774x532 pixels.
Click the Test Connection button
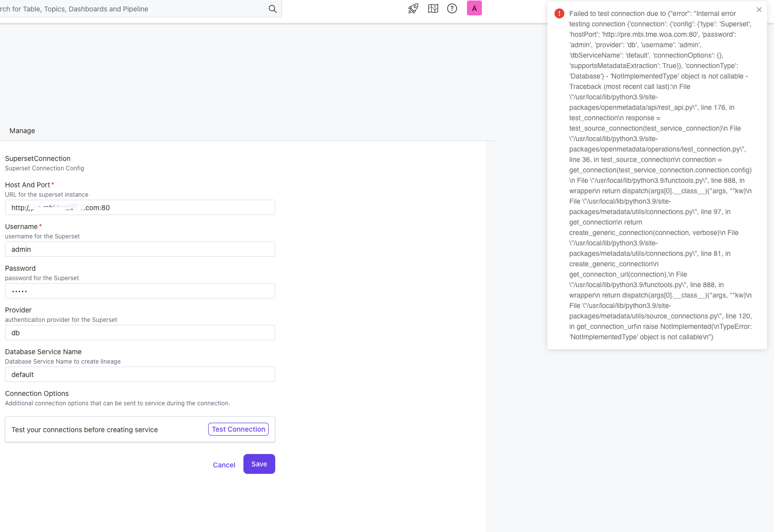click(x=238, y=429)
